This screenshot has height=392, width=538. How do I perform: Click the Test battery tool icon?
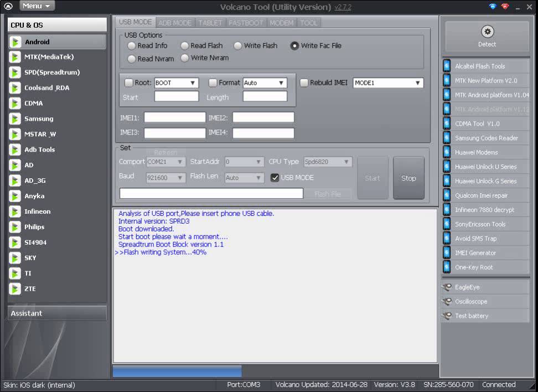(447, 316)
